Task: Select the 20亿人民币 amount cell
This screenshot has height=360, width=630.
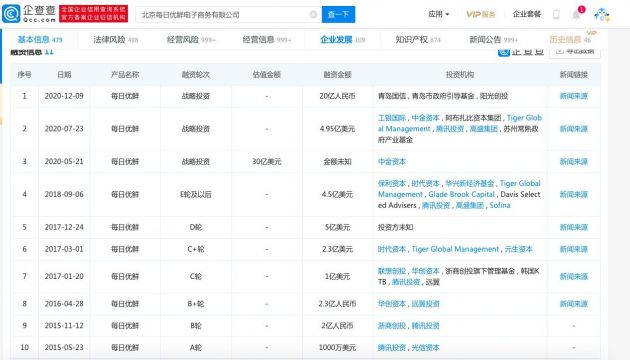Action: click(338, 96)
